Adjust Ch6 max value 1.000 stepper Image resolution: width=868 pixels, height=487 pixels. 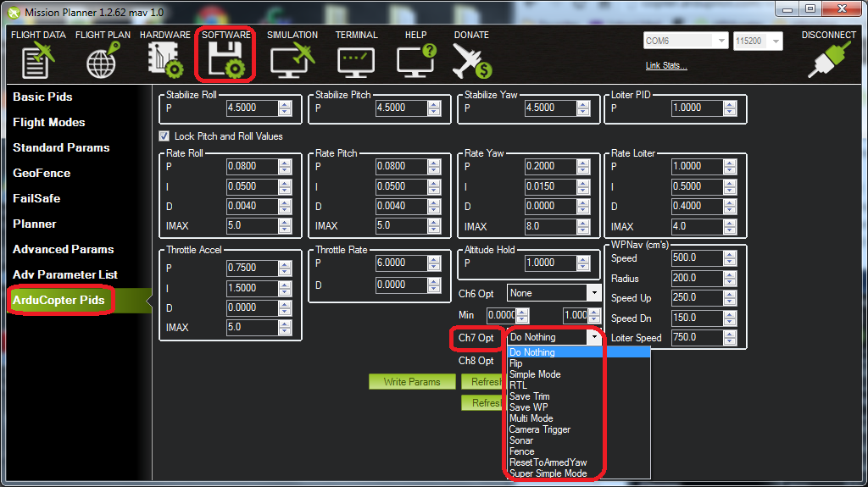point(594,315)
